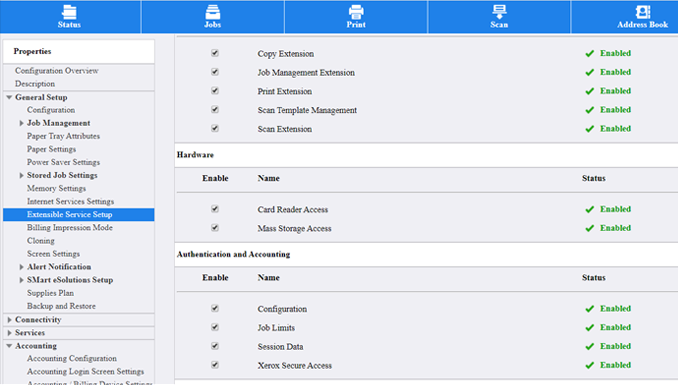The width and height of the screenshot is (678, 385).
Task: Click the Xerox Secure Access name
Action: tap(295, 366)
